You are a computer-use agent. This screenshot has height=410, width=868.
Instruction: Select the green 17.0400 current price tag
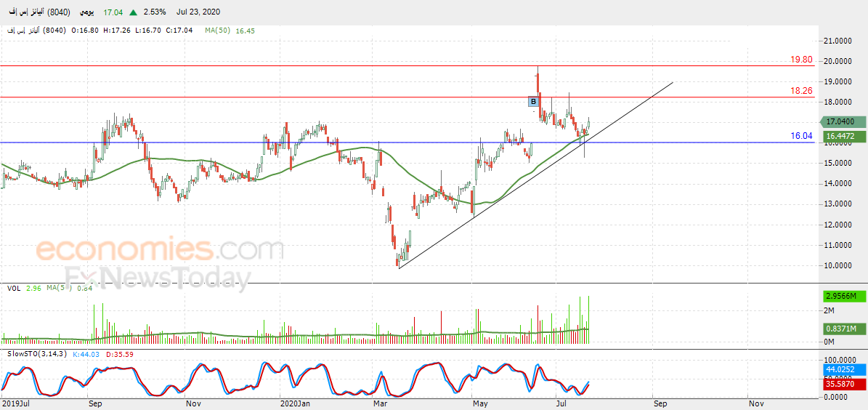(842, 121)
